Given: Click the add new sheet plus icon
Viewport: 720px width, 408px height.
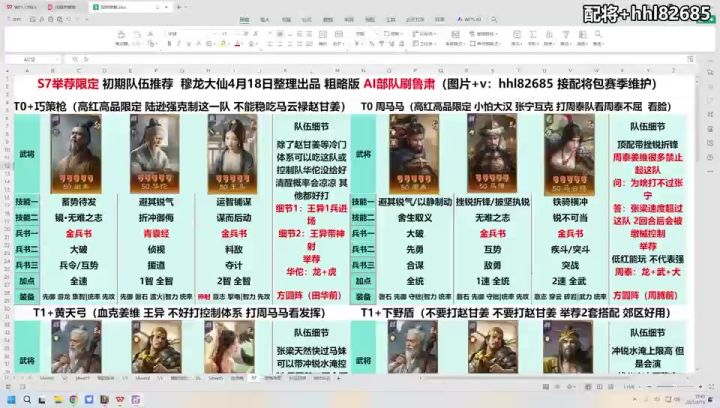Looking at the screenshot, I should 339,378.
